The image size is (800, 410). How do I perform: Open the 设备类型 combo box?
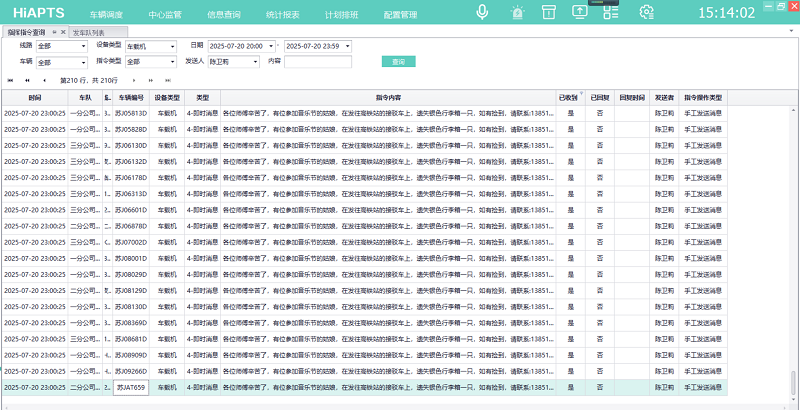[x=173, y=47]
